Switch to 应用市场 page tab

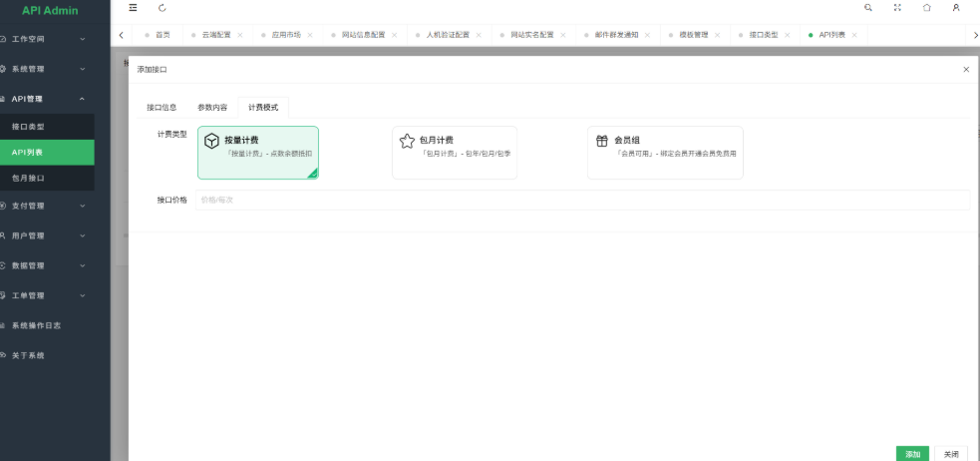point(286,35)
